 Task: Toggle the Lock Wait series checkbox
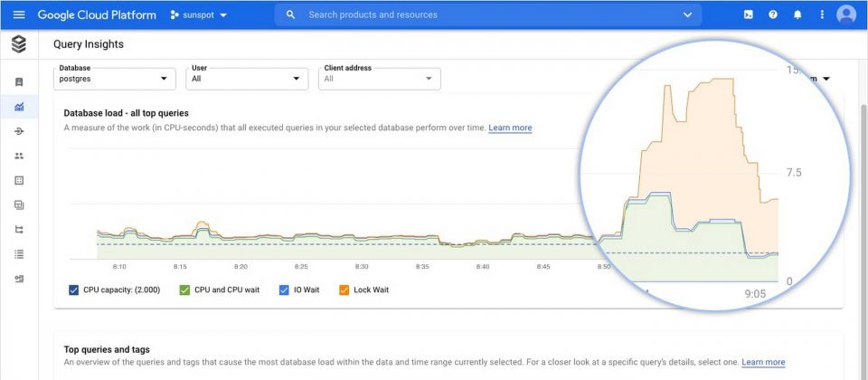coord(344,290)
